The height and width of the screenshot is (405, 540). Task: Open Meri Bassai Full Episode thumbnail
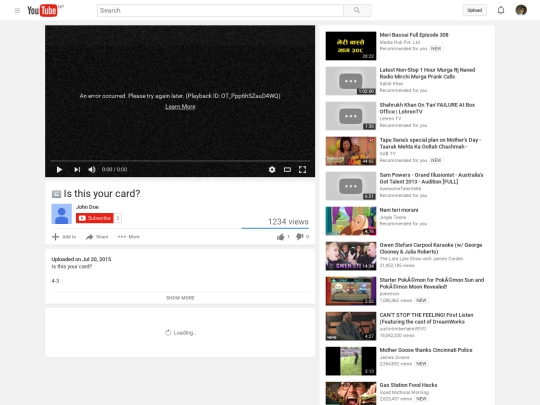point(351,46)
